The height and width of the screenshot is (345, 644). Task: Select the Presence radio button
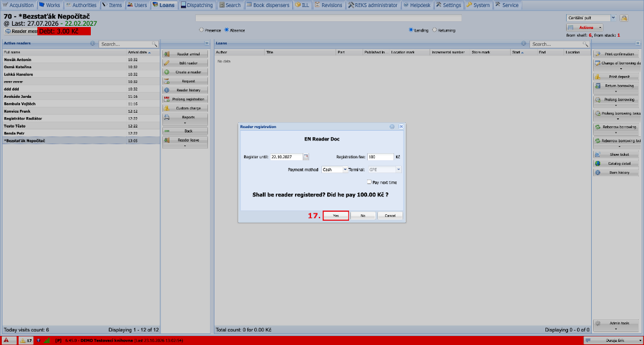pyautogui.click(x=201, y=30)
